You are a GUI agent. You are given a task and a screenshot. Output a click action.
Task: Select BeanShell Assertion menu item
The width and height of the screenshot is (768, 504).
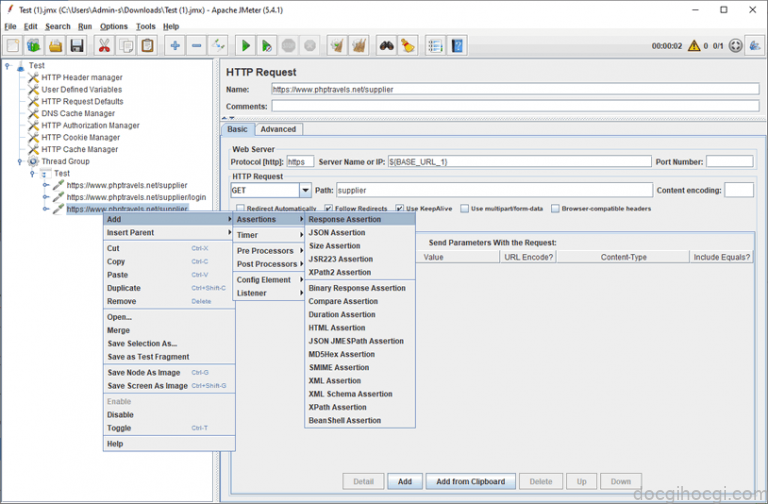360,420
